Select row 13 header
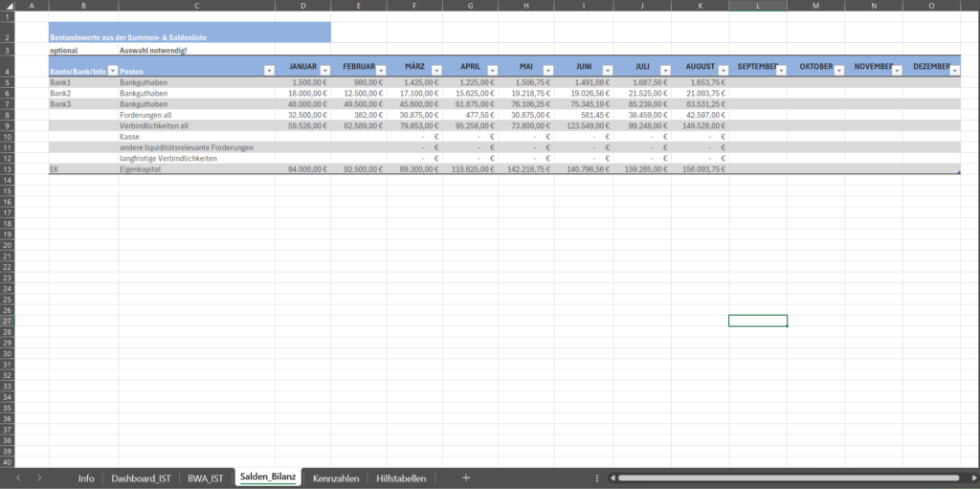980x489 pixels. click(x=8, y=168)
